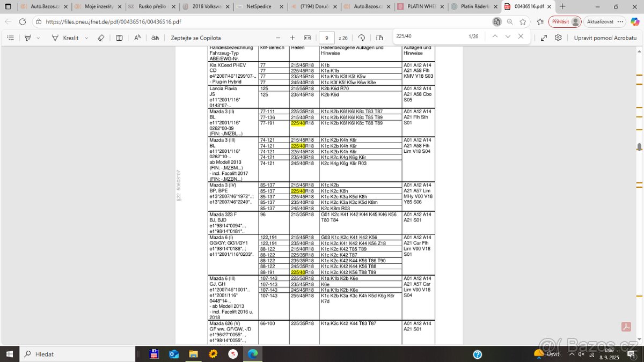Click the page number input field
Image resolution: width=644 pixels, height=362 pixels.
coord(326,38)
